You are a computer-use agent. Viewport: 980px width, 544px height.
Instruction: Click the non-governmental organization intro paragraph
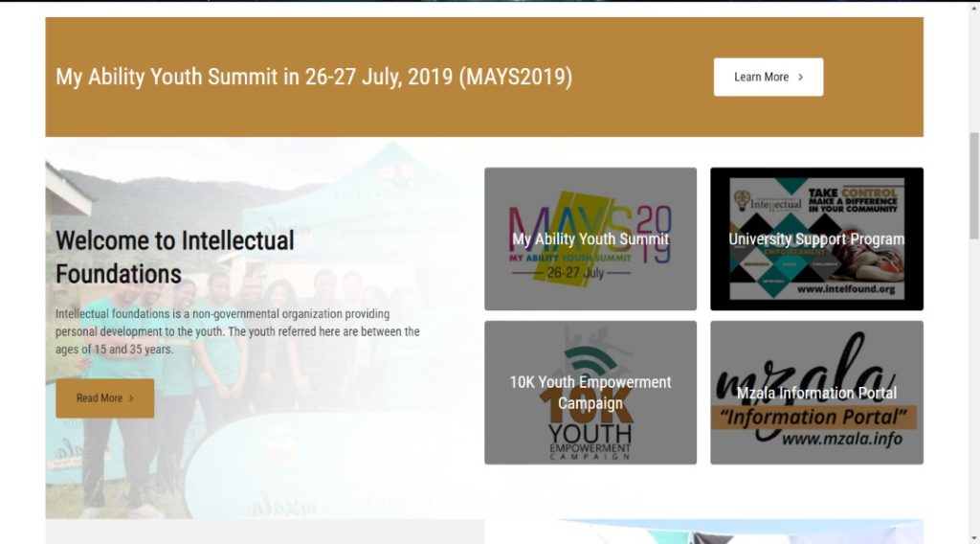click(237, 331)
